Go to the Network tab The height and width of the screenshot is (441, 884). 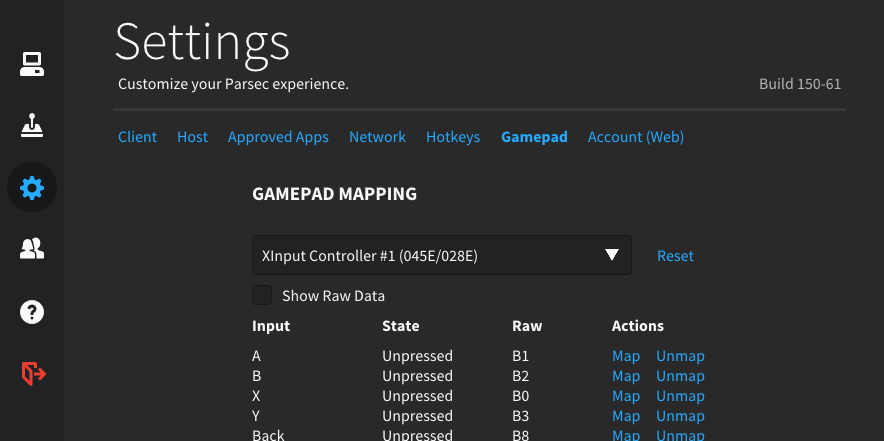coord(377,137)
